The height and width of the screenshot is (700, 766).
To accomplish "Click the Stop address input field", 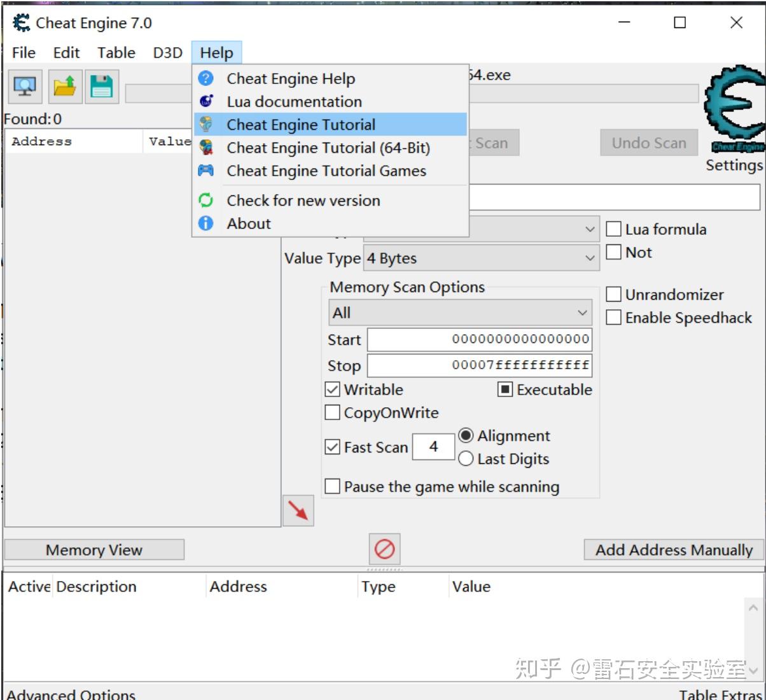I will point(480,365).
